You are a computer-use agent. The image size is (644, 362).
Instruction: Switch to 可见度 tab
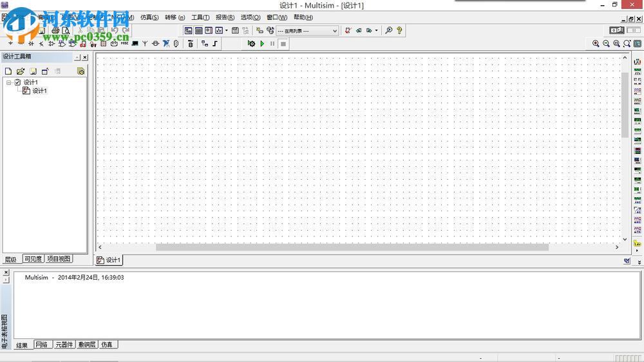pos(33,259)
